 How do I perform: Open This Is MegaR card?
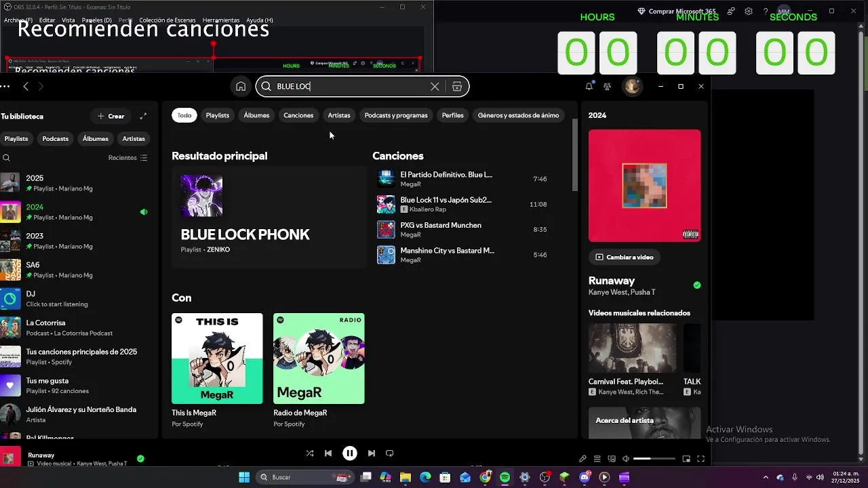tap(217, 371)
